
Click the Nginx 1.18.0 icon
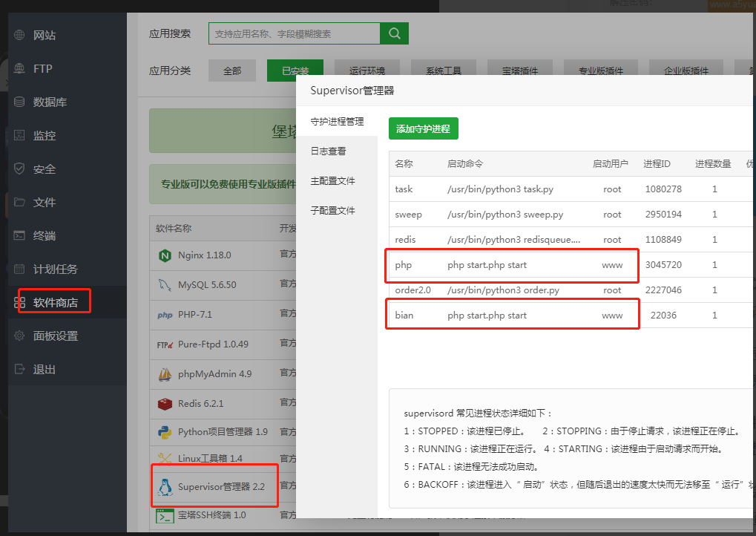point(165,255)
